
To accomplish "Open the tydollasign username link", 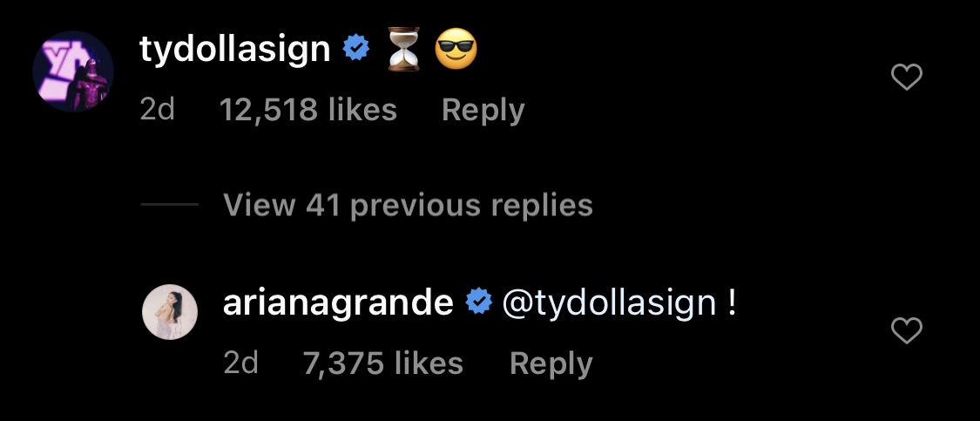I will click(x=235, y=51).
